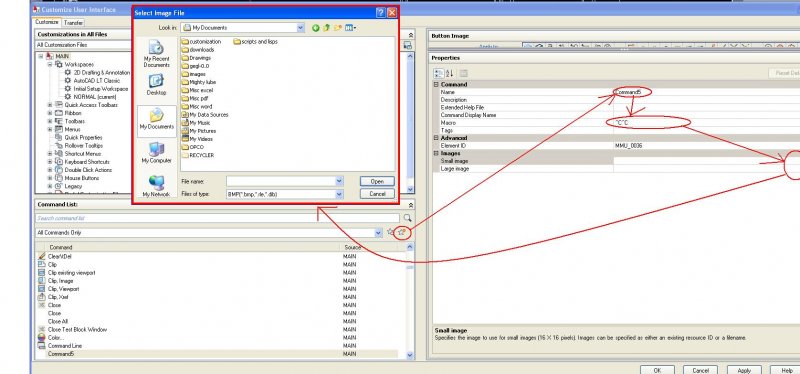The height and width of the screenshot is (374, 800).
Task: Open the scripts and lisps folder
Action: pos(255,42)
